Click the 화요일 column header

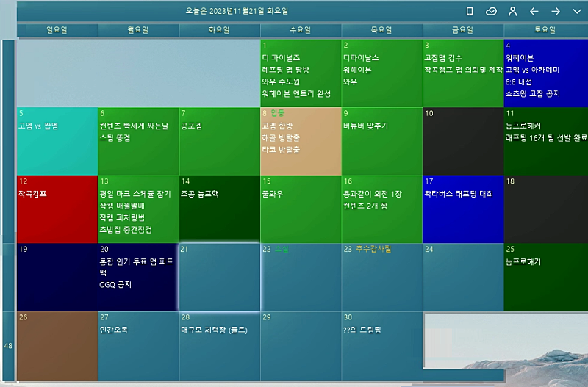click(x=219, y=30)
